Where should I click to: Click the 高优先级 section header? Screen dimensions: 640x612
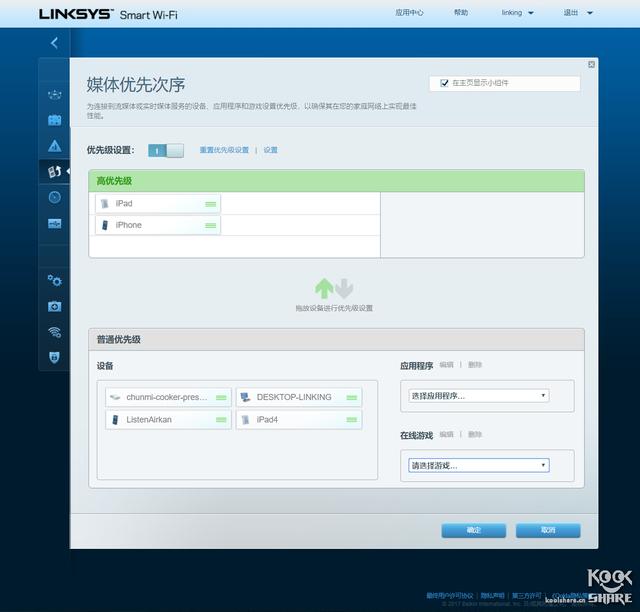[336, 181]
